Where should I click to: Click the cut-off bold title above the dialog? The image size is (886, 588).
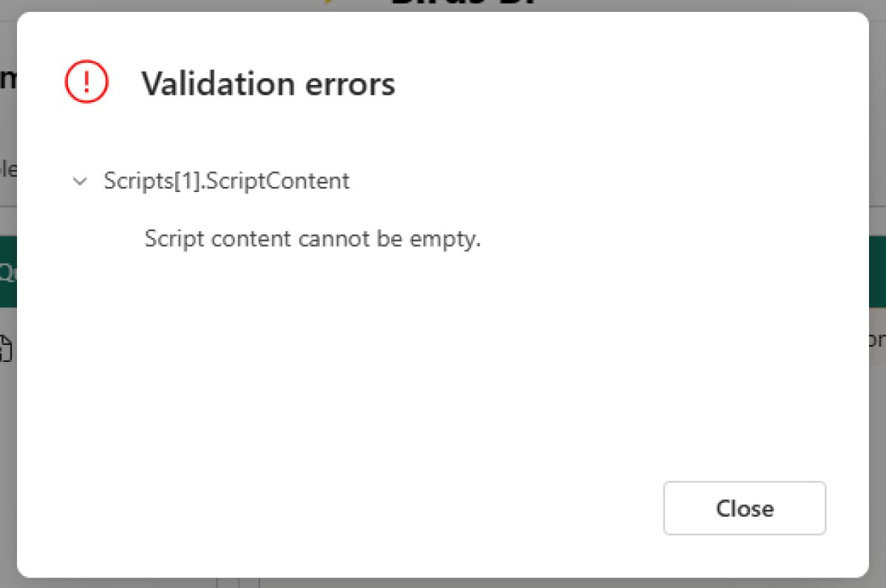tap(463, 3)
